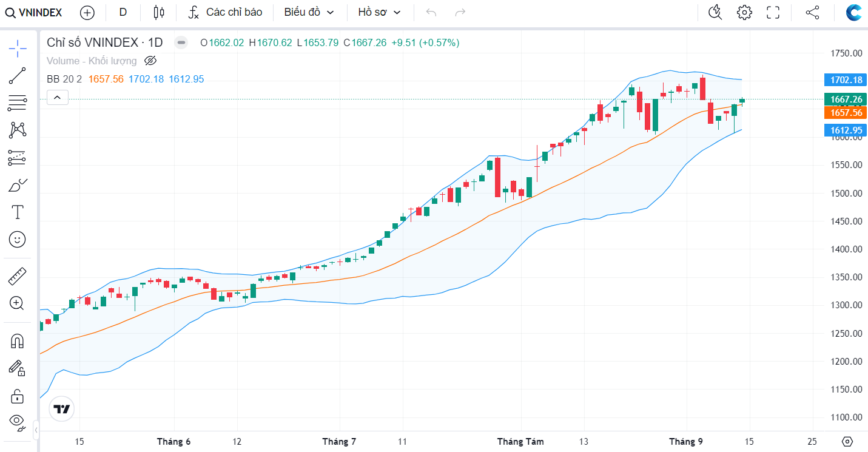Redo the last chart action

coord(460,12)
